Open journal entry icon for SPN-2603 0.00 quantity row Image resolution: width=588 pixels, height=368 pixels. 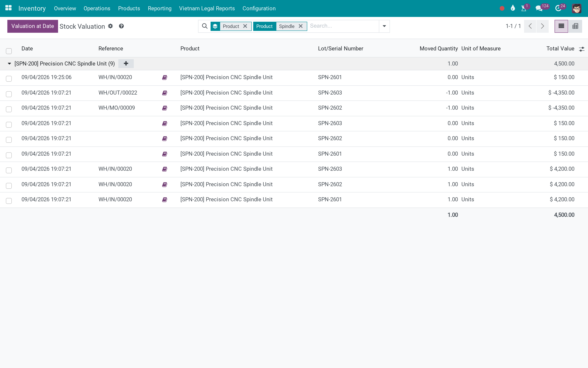(165, 123)
